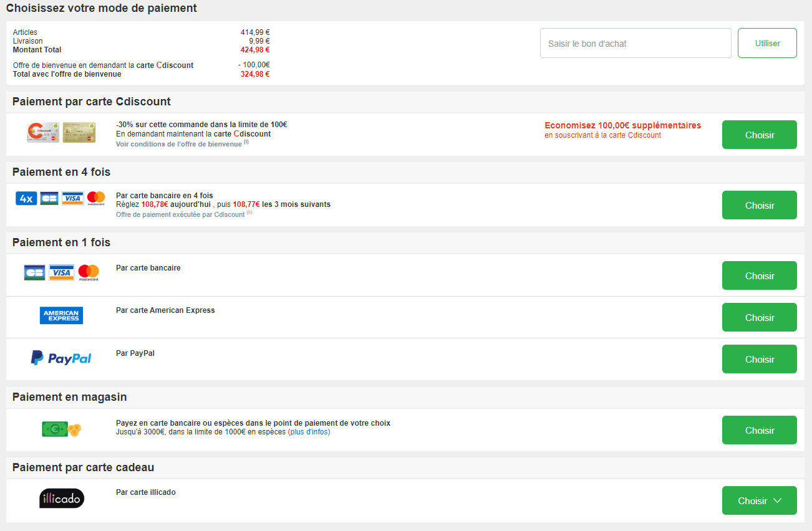812x531 pixels.
Task: Click 'Choisissez votre mode de paiement' heading
Action: (102, 8)
